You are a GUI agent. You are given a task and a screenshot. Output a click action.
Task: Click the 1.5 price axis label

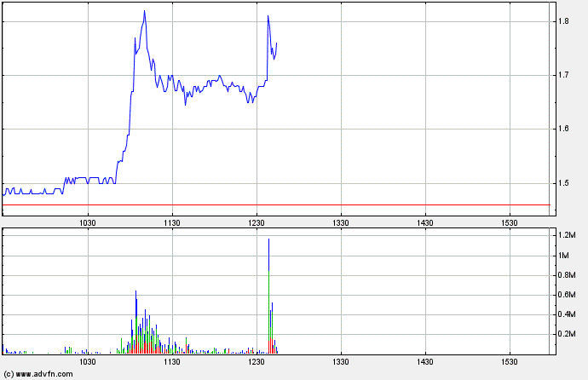tap(563, 183)
